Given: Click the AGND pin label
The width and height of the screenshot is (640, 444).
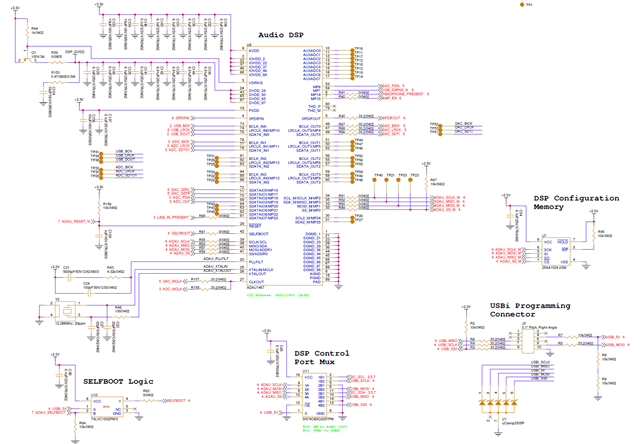Looking at the screenshot, I should [x=315, y=274].
